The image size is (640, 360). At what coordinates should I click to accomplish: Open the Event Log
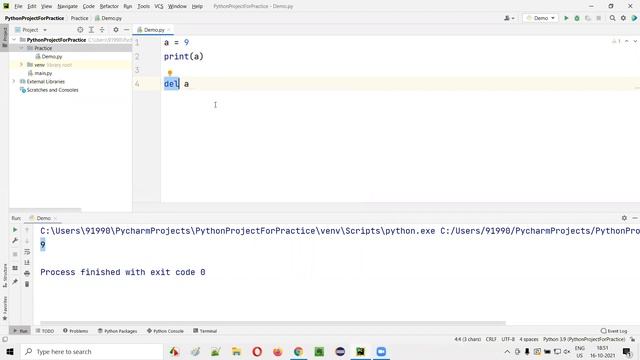614,331
